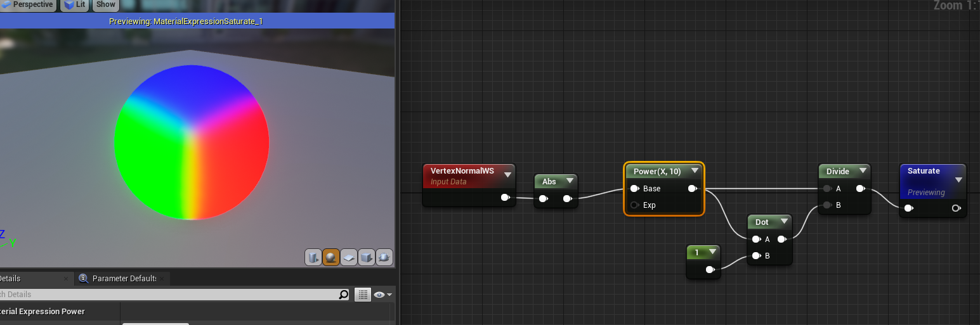Close the Parameter Defaults tab
Image resolution: width=980 pixels, height=325 pixels.
point(163,279)
